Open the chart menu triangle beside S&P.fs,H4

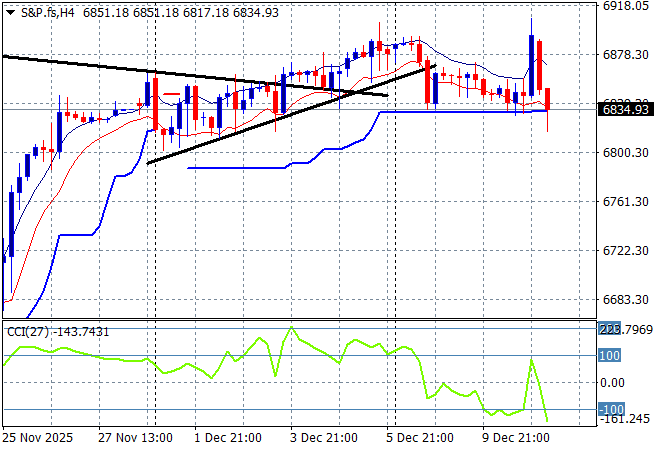[x=11, y=13]
